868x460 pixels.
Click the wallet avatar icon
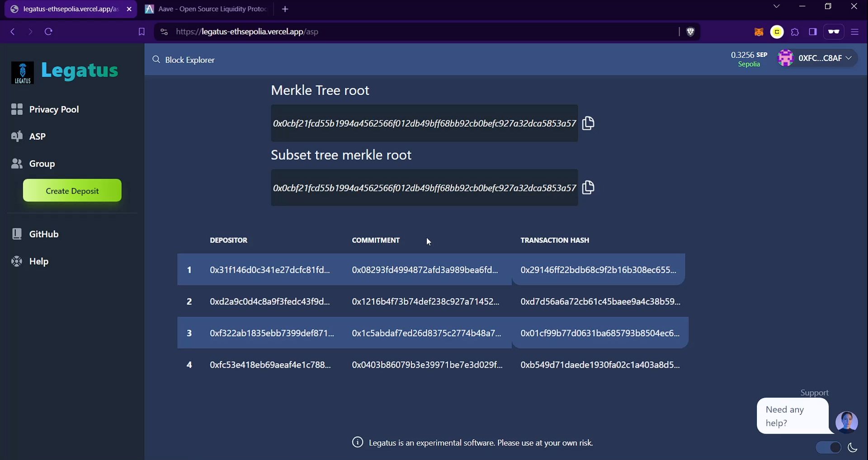click(x=786, y=58)
